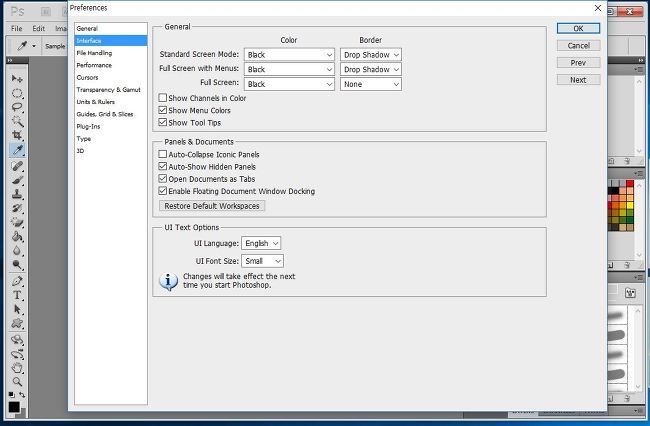The width and height of the screenshot is (650, 426).
Task: Select the 3D Rotate tool
Action: click(17, 340)
